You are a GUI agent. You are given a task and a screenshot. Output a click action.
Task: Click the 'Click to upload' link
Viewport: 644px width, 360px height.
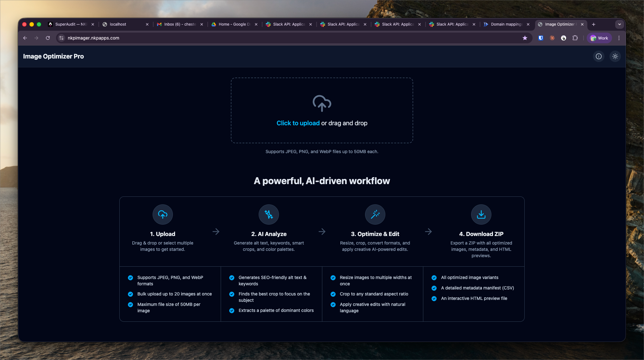pos(298,123)
